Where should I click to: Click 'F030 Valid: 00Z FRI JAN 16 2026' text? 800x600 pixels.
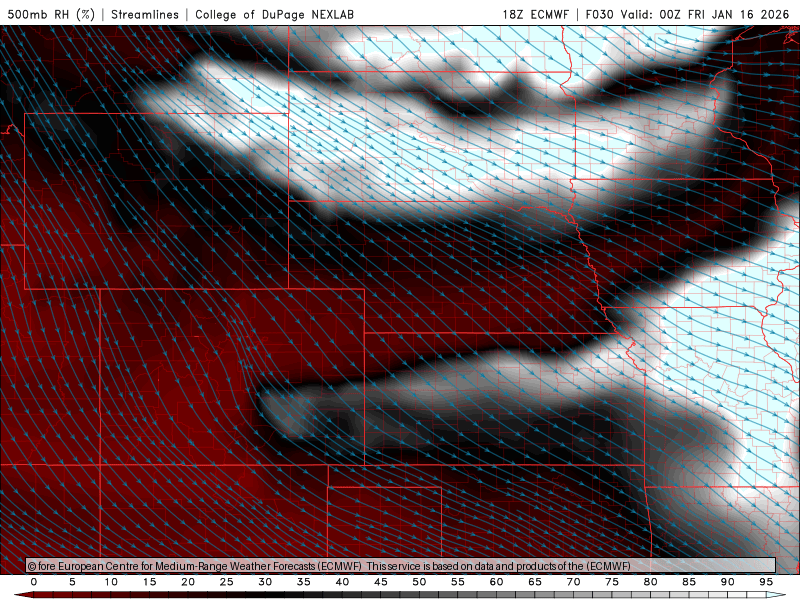[687, 14]
